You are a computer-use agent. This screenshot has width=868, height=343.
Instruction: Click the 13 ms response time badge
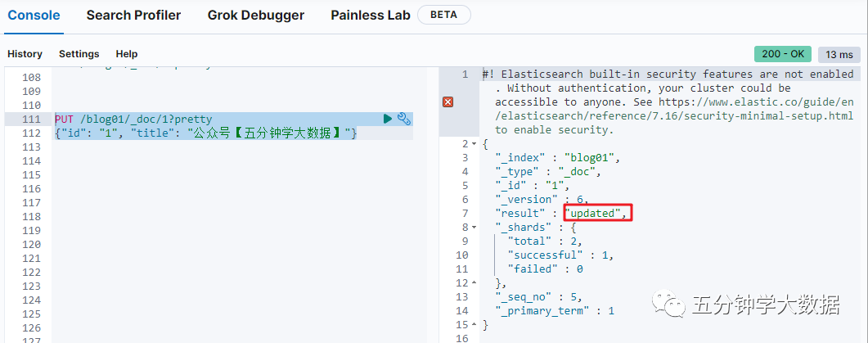[x=839, y=54]
